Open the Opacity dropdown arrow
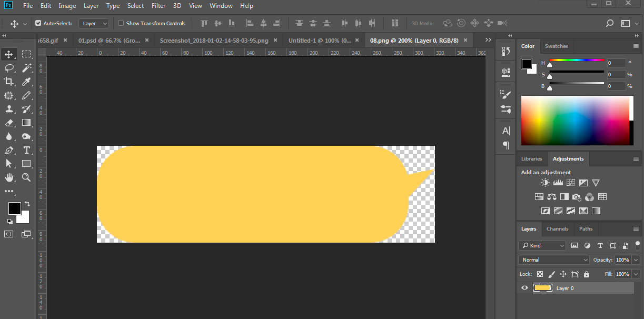The height and width of the screenshot is (319, 644). (x=636, y=260)
